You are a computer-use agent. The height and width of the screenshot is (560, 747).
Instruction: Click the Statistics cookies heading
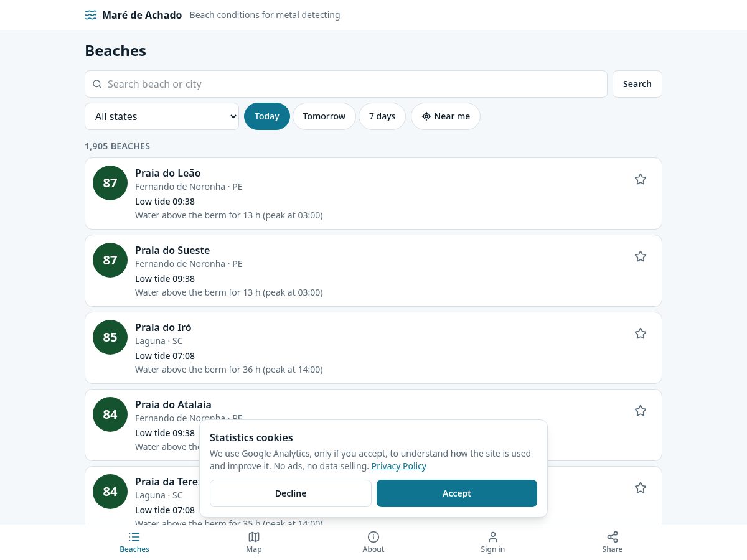point(251,437)
